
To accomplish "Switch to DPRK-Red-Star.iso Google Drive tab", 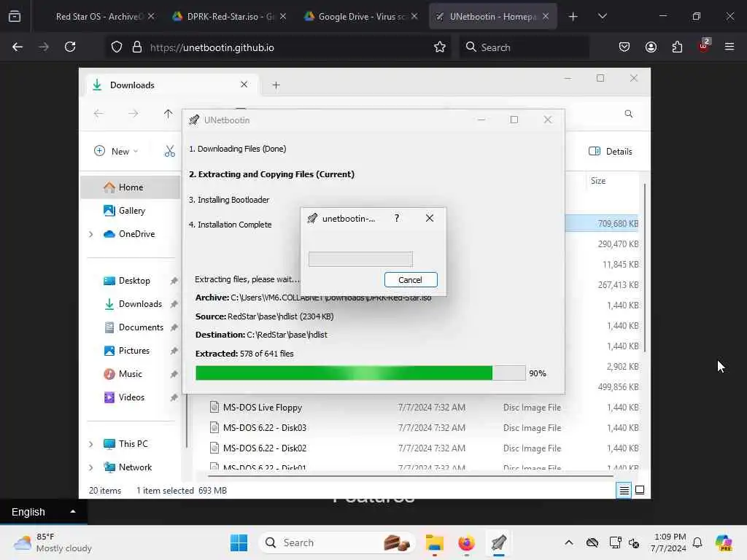I will (230, 16).
